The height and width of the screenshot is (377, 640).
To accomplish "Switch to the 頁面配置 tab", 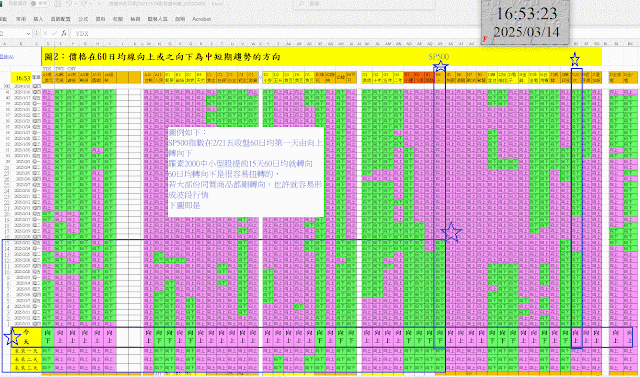I will tap(60, 19).
